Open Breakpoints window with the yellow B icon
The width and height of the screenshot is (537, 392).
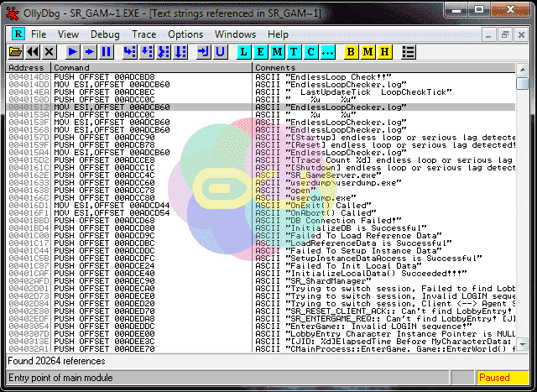click(x=351, y=52)
